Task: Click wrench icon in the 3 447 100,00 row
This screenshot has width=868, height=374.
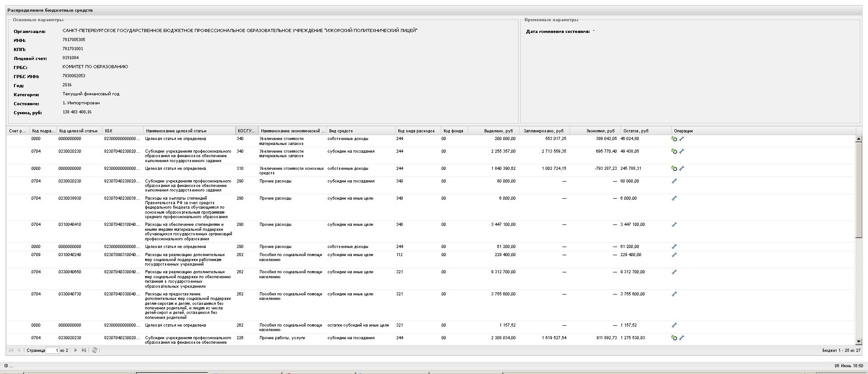Action: 674,224
